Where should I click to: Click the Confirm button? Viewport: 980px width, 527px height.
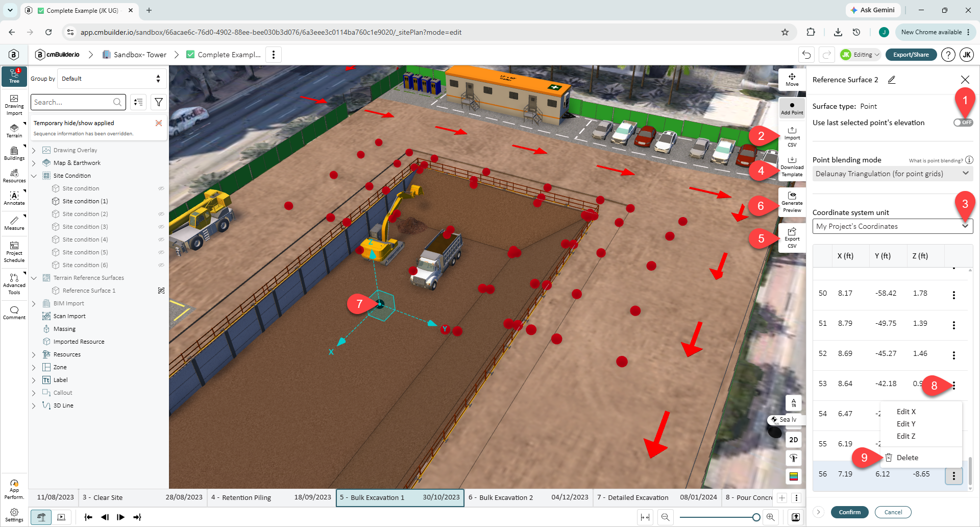[x=850, y=512]
